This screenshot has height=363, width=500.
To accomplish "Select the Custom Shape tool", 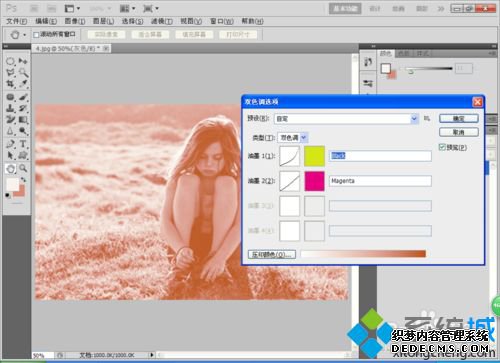I will [23, 155].
